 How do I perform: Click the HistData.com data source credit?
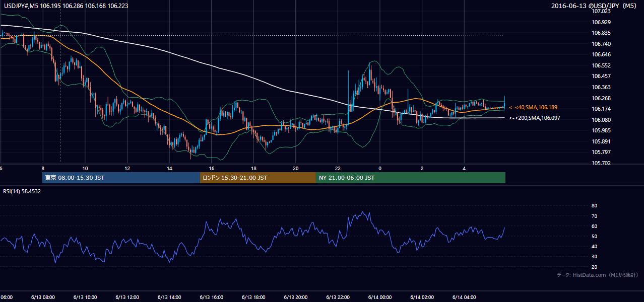[597, 275]
